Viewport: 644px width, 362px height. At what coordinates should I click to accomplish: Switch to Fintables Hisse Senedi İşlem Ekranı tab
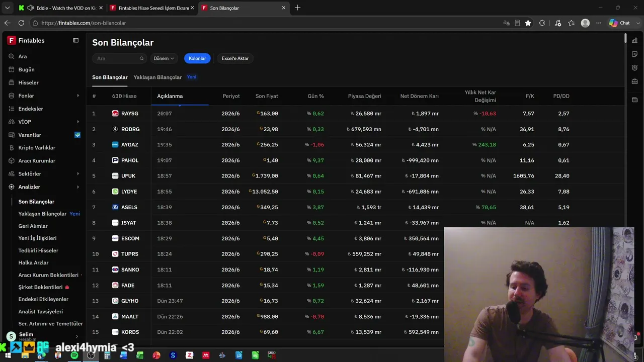[x=151, y=8]
